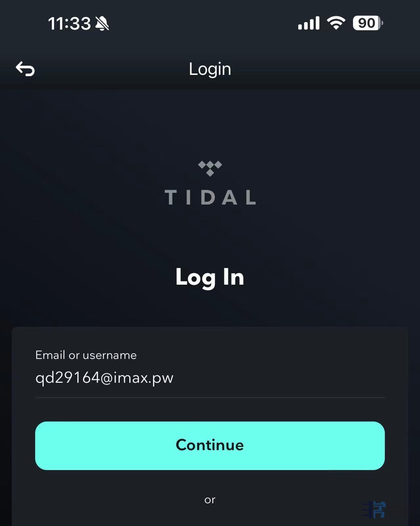Tap the Wi-Fi status icon

[336, 23]
